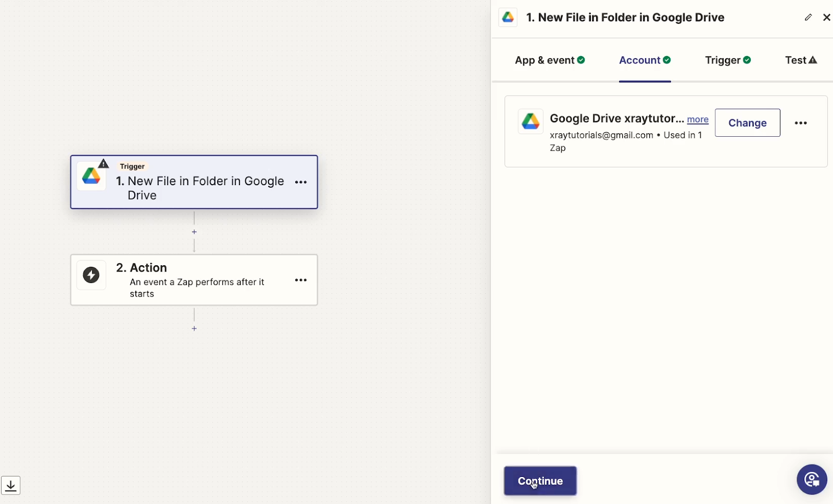833x504 pixels.
Task: Add a step between trigger and action
Action: pyautogui.click(x=194, y=232)
